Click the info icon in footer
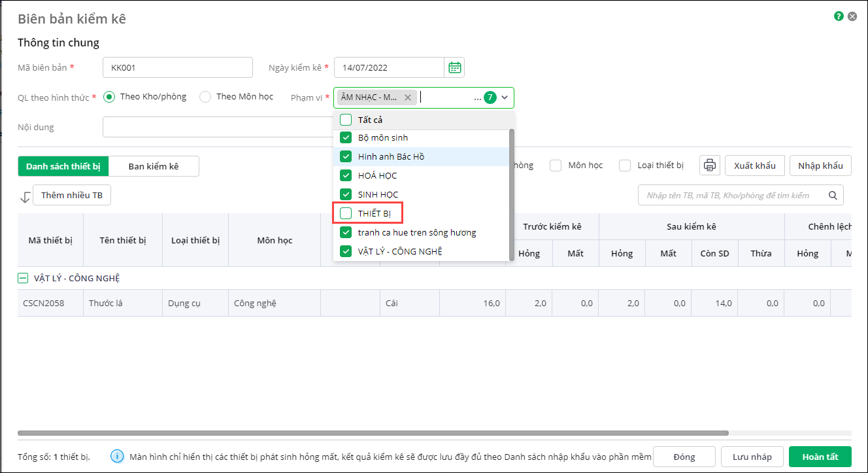 [117, 457]
